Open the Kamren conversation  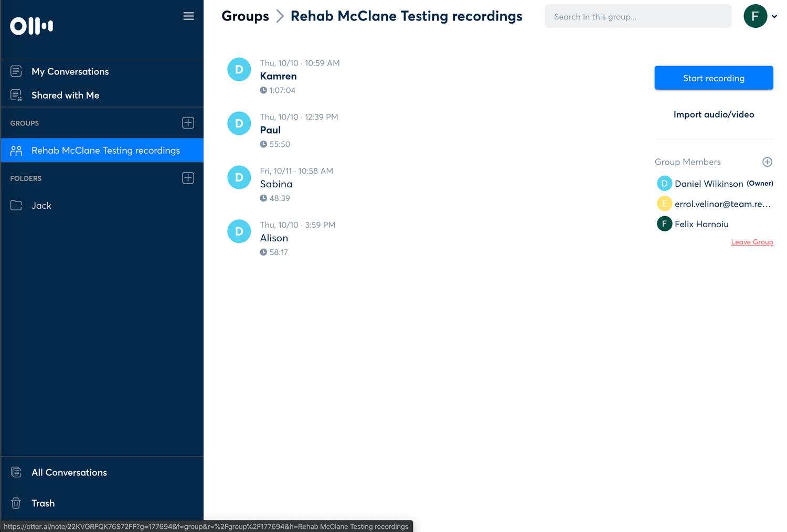click(x=278, y=76)
